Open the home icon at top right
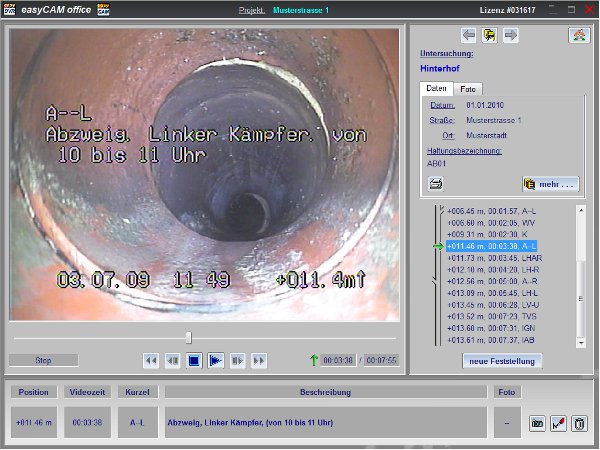 point(578,36)
